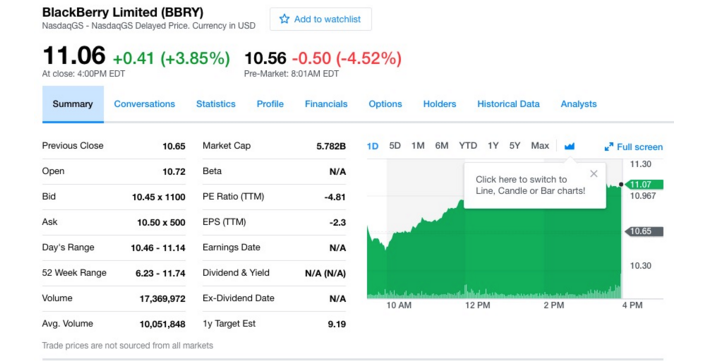Image resolution: width=708 pixels, height=364 pixels.
Task: Go to the Statistics tab
Action: [216, 104]
